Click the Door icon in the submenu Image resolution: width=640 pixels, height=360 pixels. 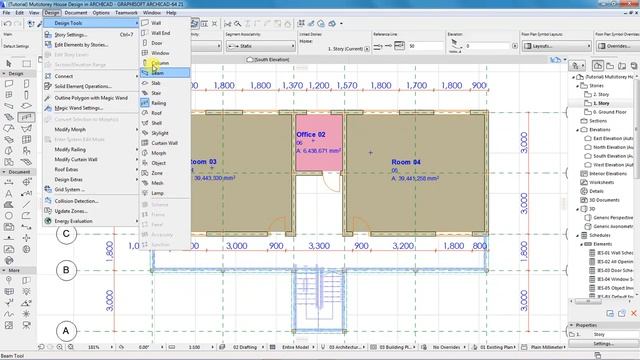145,43
